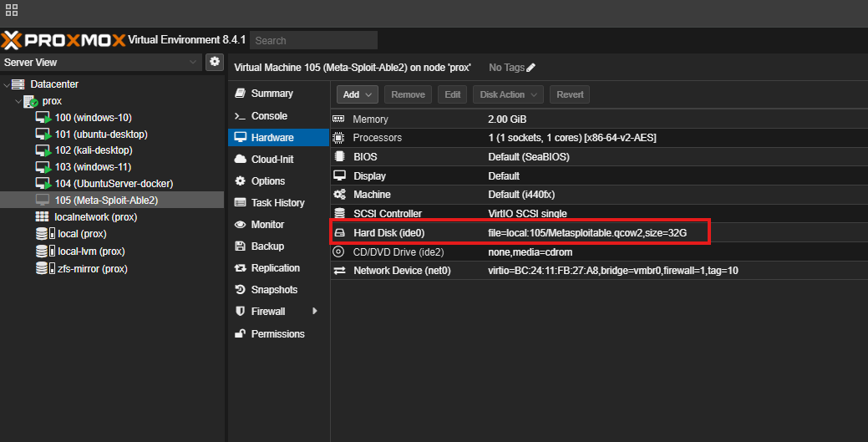Click the Hard Disk drive icon
Viewport: 868px width, 442px height.
339,233
